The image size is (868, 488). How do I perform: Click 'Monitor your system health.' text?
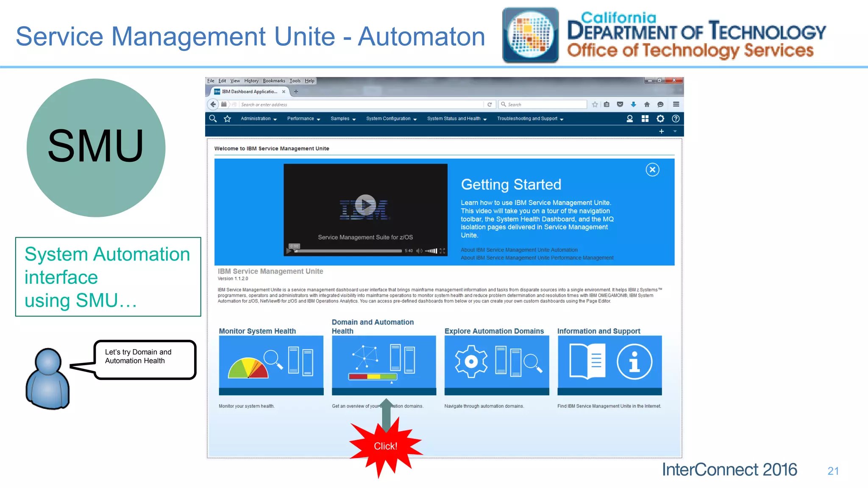point(247,406)
